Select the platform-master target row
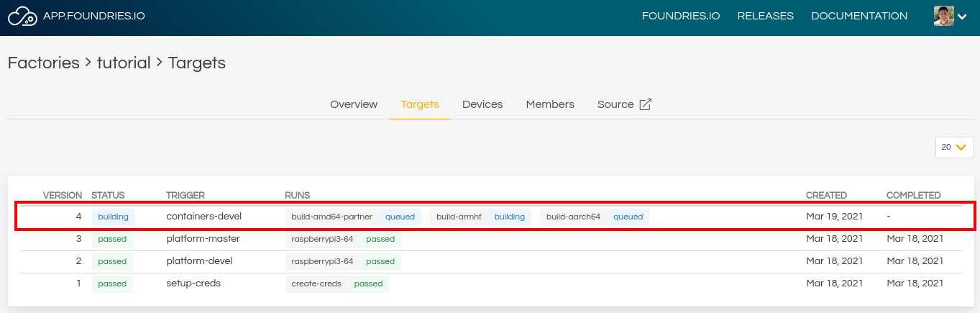The image size is (980, 313). click(490, 239)
